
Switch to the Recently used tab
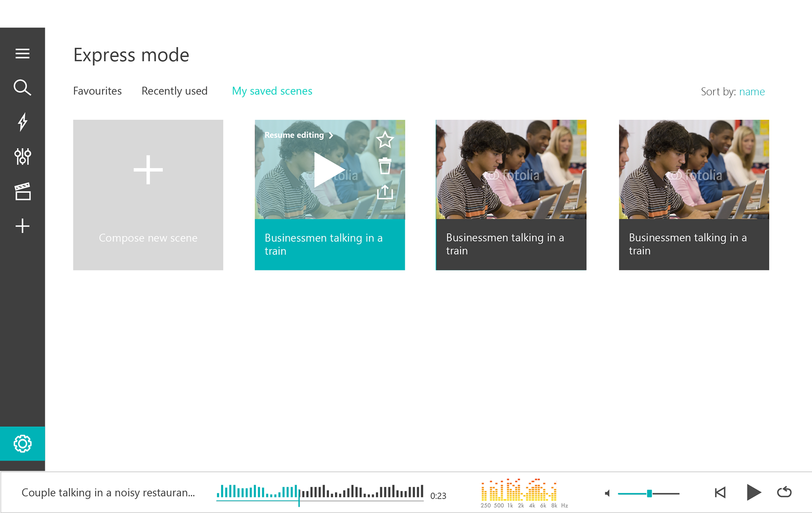(x=174, y=91)
